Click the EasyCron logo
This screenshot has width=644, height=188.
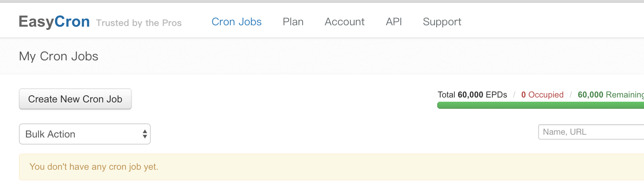coord(54,22)
